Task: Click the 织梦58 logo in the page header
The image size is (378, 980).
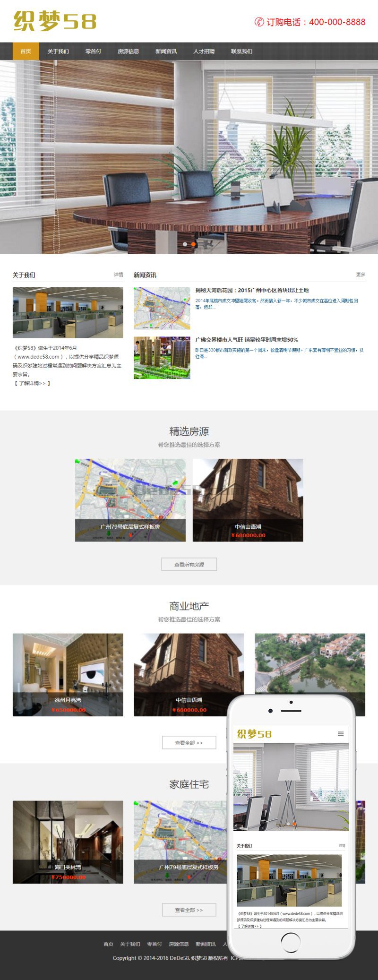Action: 55,21
